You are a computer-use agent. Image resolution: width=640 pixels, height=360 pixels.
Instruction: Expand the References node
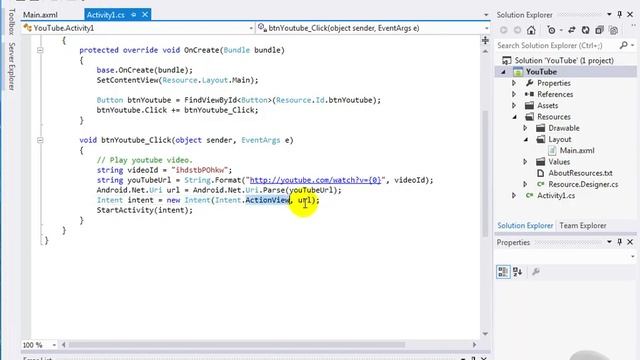(514, 94)
